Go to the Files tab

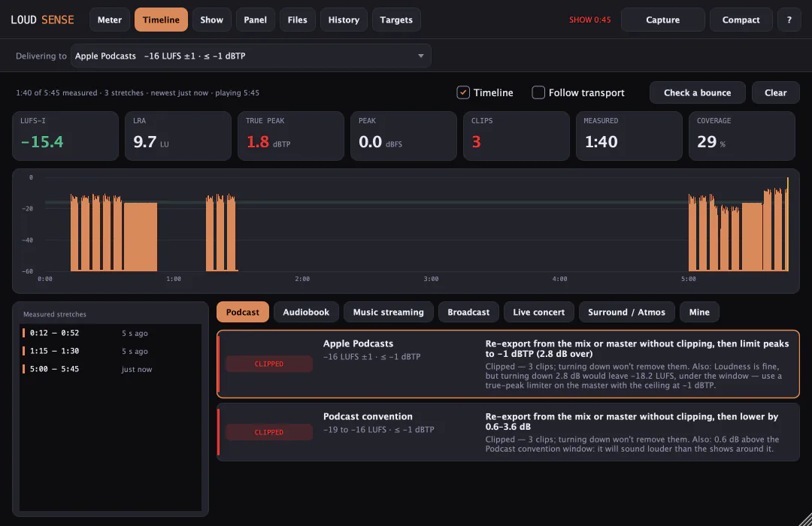pyautogui.click(x=297, y=20)
